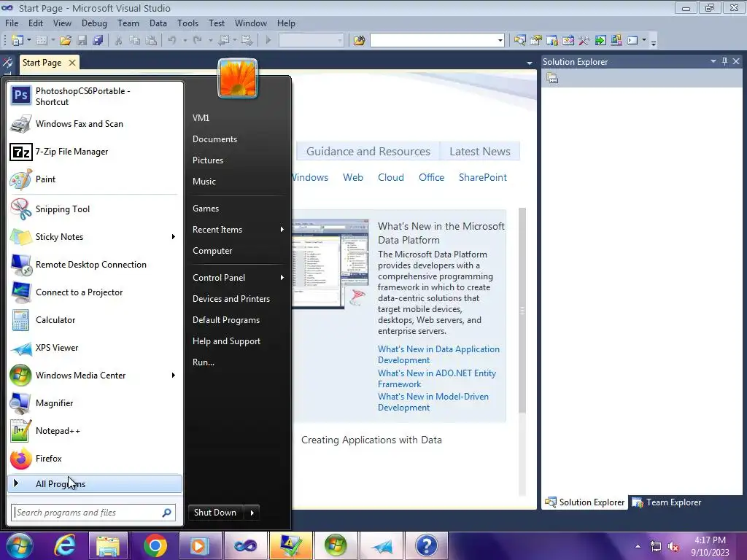This screenshot has width=747, height=560.
Task: Open the File menu
Action: pos(12,23)
